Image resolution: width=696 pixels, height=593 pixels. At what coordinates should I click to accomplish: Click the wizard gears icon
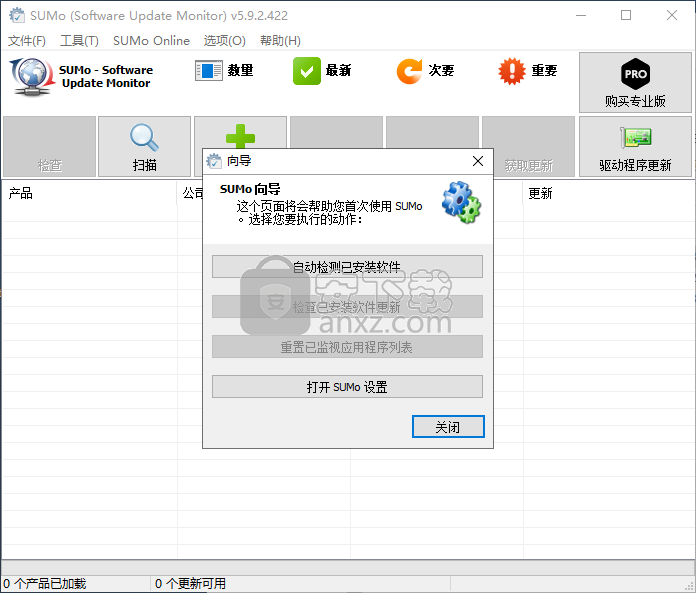pos(461,202)
